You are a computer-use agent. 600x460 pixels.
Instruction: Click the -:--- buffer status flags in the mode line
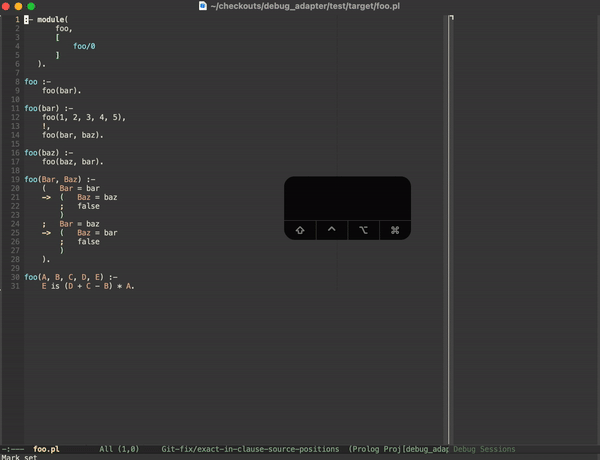point(13,449)
